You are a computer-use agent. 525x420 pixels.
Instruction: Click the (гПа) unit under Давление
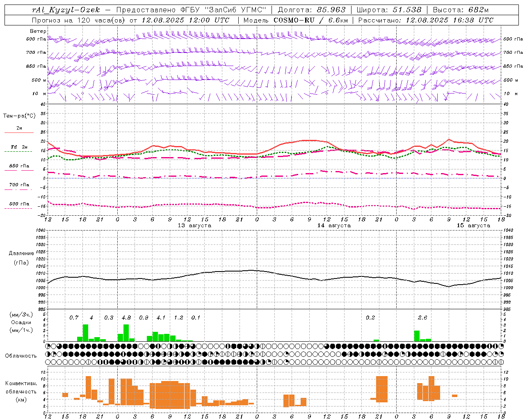21,263
